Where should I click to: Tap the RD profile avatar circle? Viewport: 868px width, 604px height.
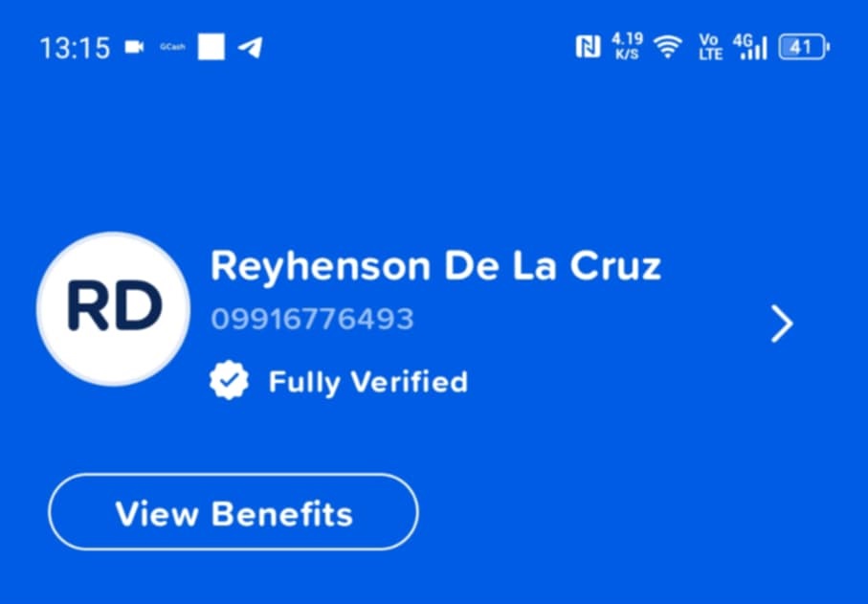click(114, 309)
